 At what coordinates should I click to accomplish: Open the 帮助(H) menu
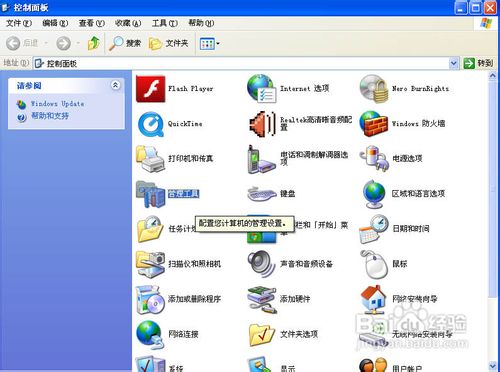201,23
